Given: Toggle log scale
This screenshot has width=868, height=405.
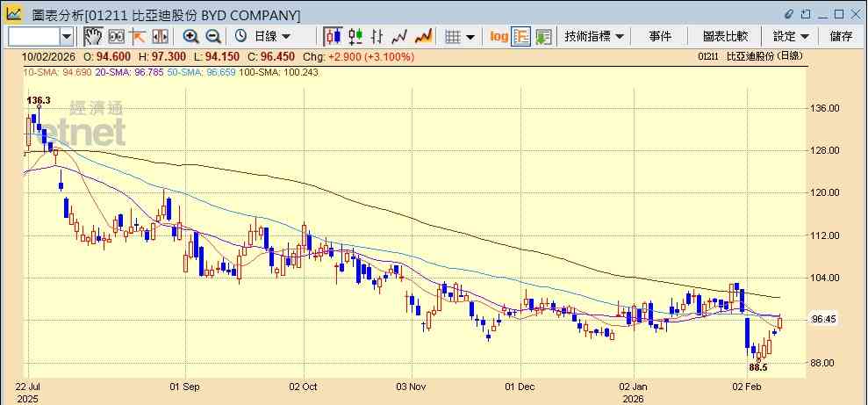Looking at the screenshot, I should (x=499, y=37).
